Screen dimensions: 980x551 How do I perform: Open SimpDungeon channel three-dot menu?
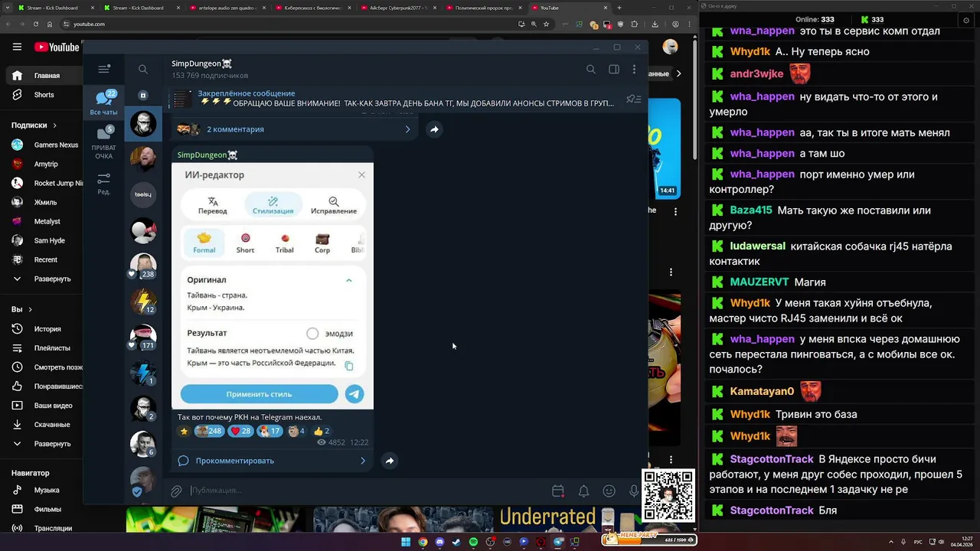tap(634, 69)
